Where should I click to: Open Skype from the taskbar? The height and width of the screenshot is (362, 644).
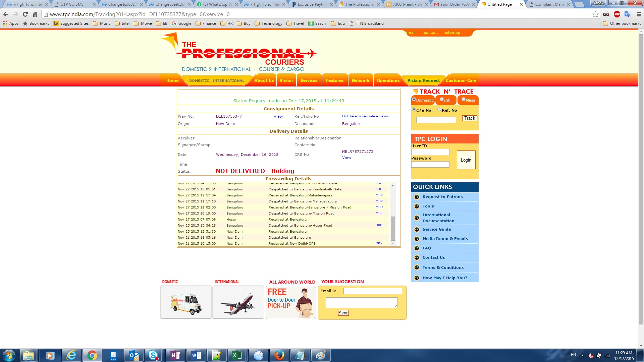(154, 355)
